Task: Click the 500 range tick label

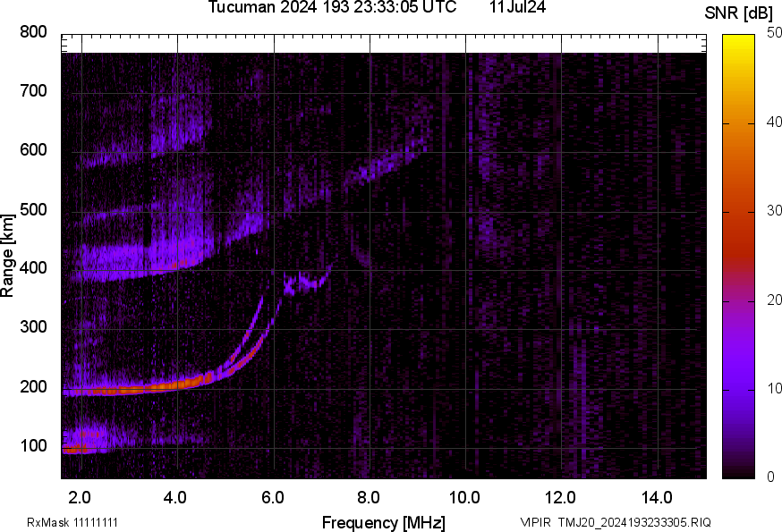Action: [33, 209]
